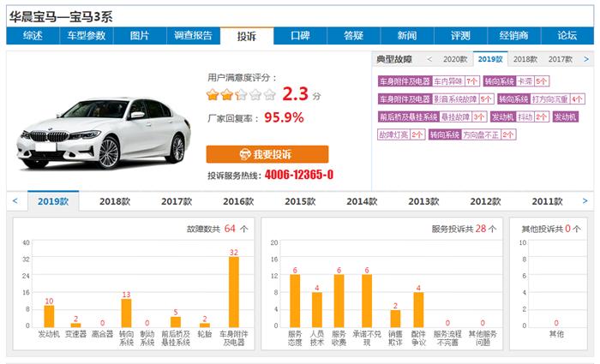Select 2013款 model year
This screenshot has width=600, height=364.
(x=423, y=201)
